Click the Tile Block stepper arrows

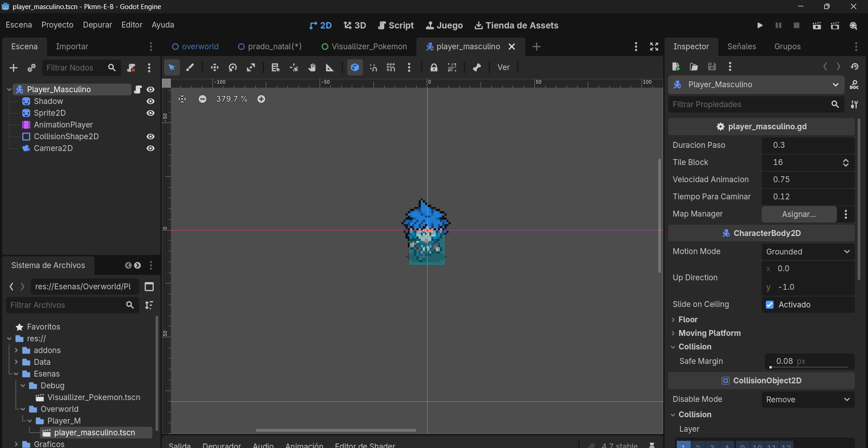(x=845, y=163)
